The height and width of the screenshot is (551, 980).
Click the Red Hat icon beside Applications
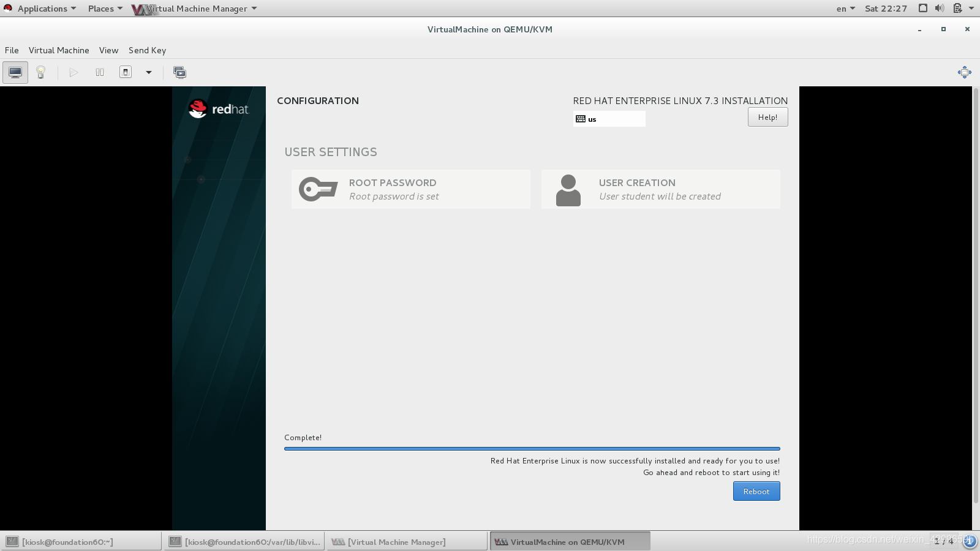click(7, 8)
